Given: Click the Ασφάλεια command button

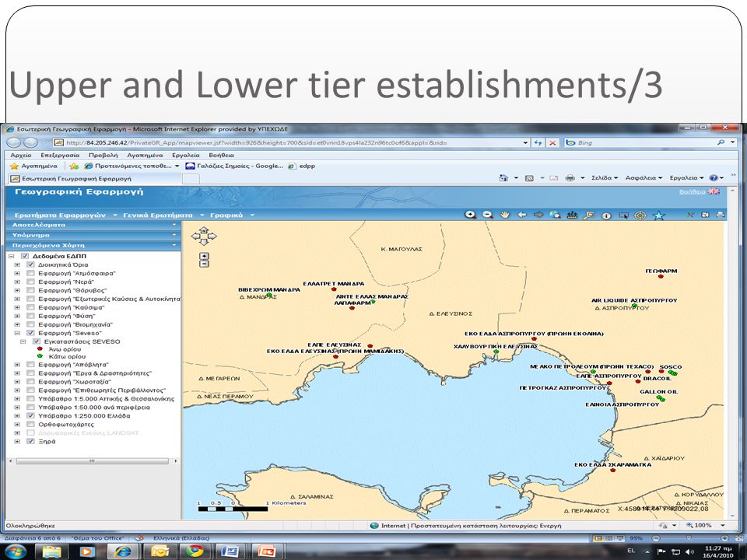Looking at the screenshot, I should (644, 178).
